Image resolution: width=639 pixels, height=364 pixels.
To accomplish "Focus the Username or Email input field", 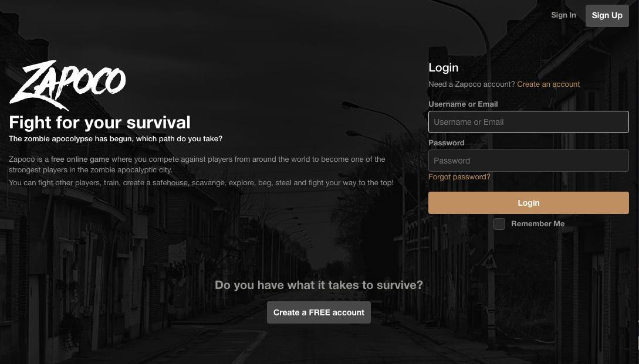I will 528,122.
